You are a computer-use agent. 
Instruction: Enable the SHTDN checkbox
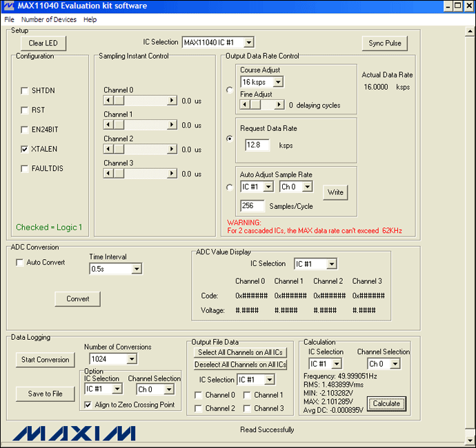[26, 91]
